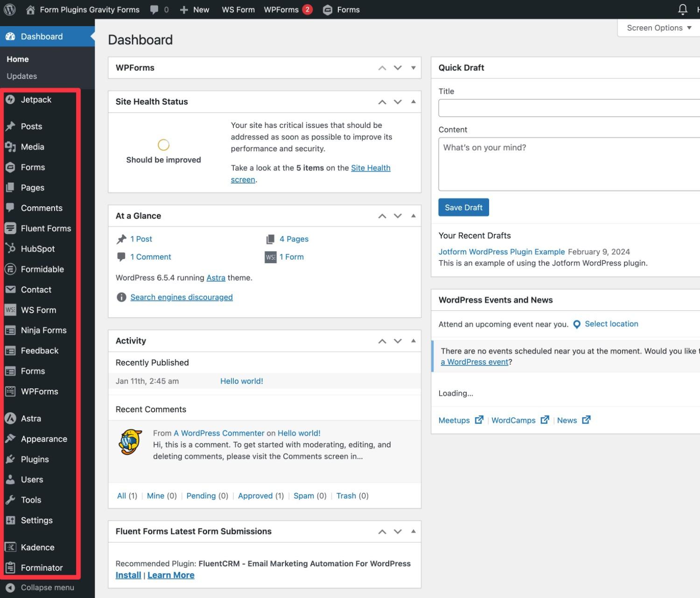Move At a Glance widget down
This screenshot has width=700, height=598.
point(398,216)
